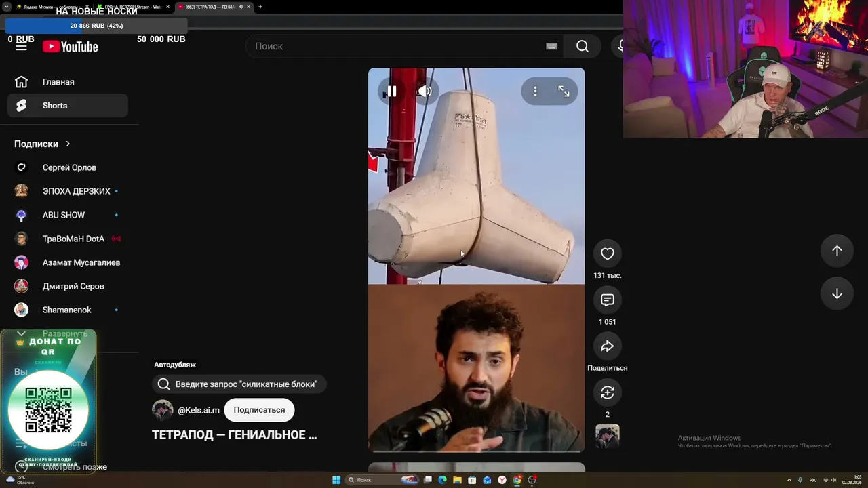Open OBS Studio from the taskbar
Viewport: 868px width, 488px height.
point(532,480)
